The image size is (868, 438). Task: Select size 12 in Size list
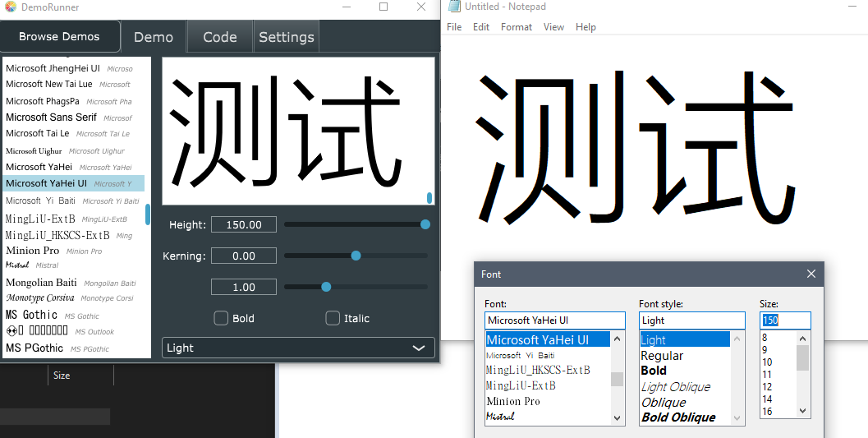point(778,386)
